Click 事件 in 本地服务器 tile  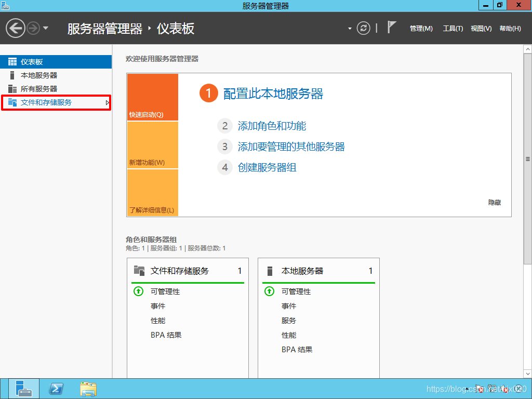289,306
